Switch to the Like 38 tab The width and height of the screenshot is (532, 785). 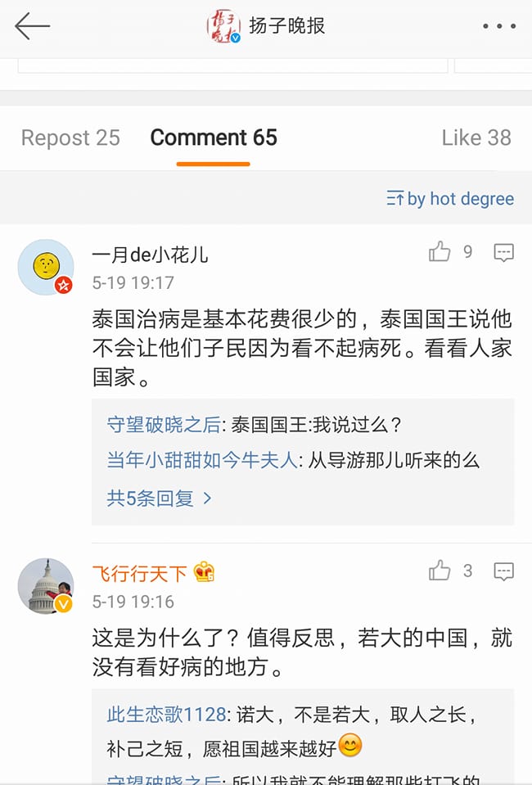click(x=476, y=138)
